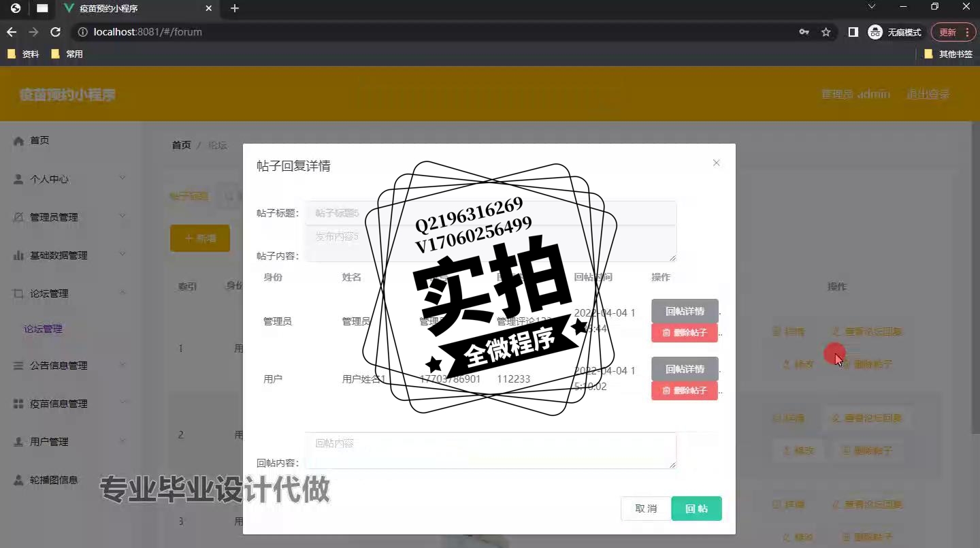The image size is (980, 548).
Task: Click the 轮播图信息 sidebar icon
Action: [x=18, y=480]
